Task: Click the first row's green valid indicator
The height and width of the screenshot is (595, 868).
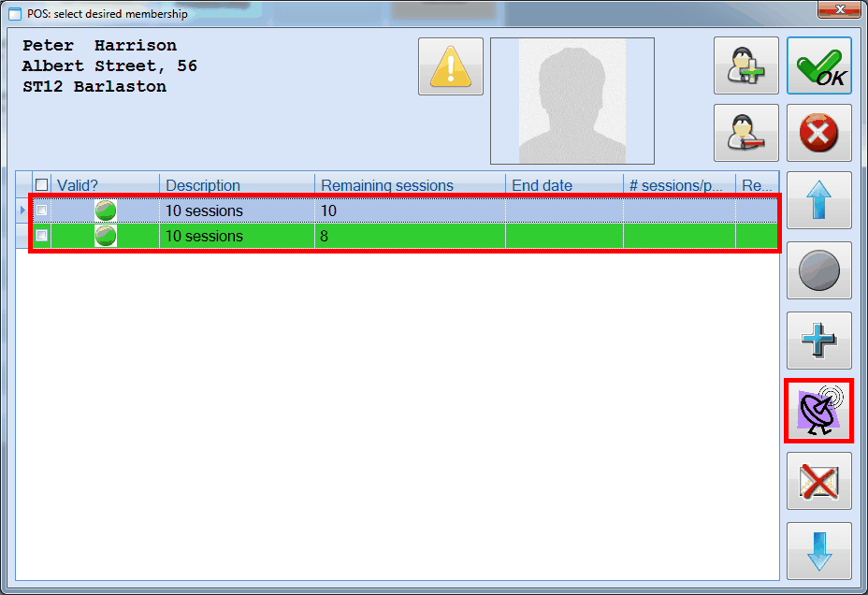Action: pos(106,210)
